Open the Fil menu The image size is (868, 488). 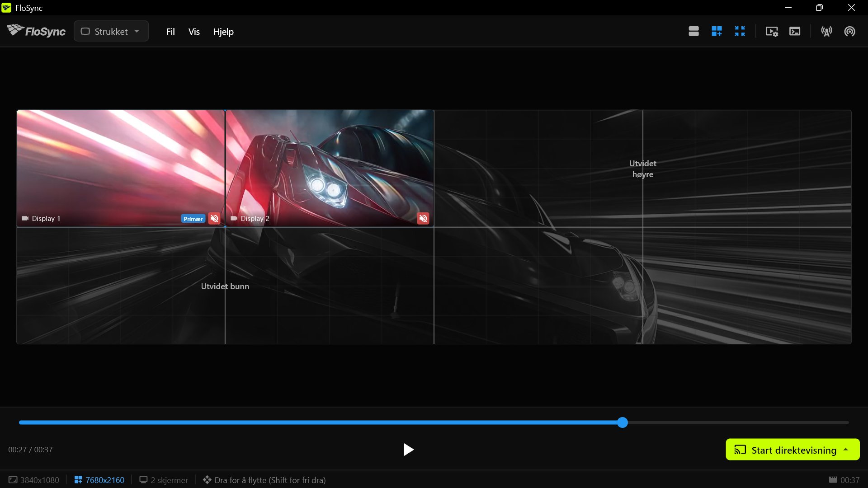click(170, 32)
